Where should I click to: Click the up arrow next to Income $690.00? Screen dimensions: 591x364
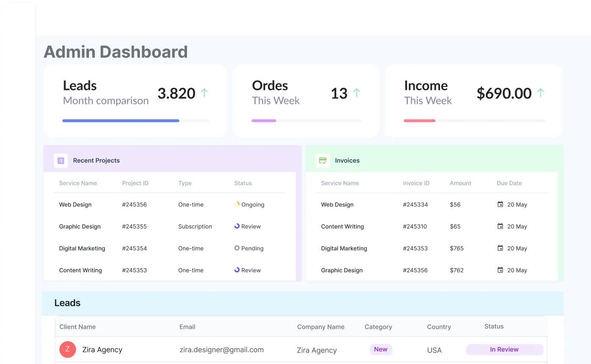coord(541,93)
